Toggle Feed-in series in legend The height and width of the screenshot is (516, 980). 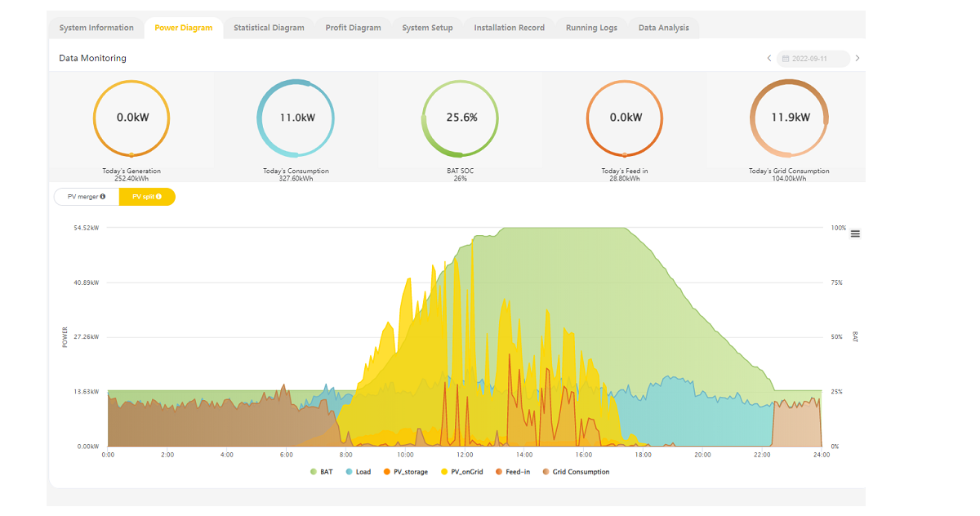(x=513, y=472)
